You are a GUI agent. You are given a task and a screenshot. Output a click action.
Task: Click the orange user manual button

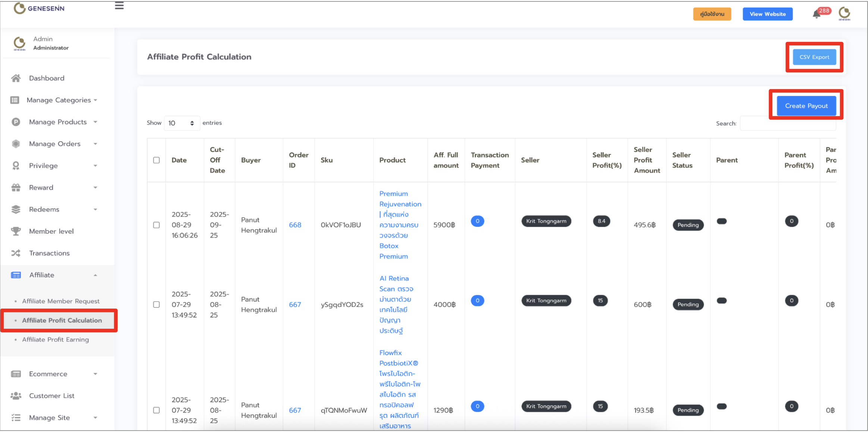[712, 14]
